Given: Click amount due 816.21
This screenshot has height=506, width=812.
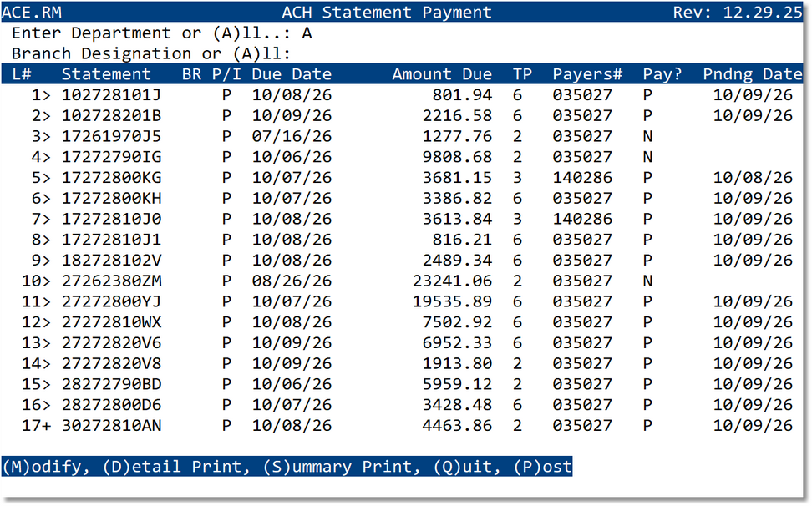Looking at the screenshot, I should pos(462,240).
